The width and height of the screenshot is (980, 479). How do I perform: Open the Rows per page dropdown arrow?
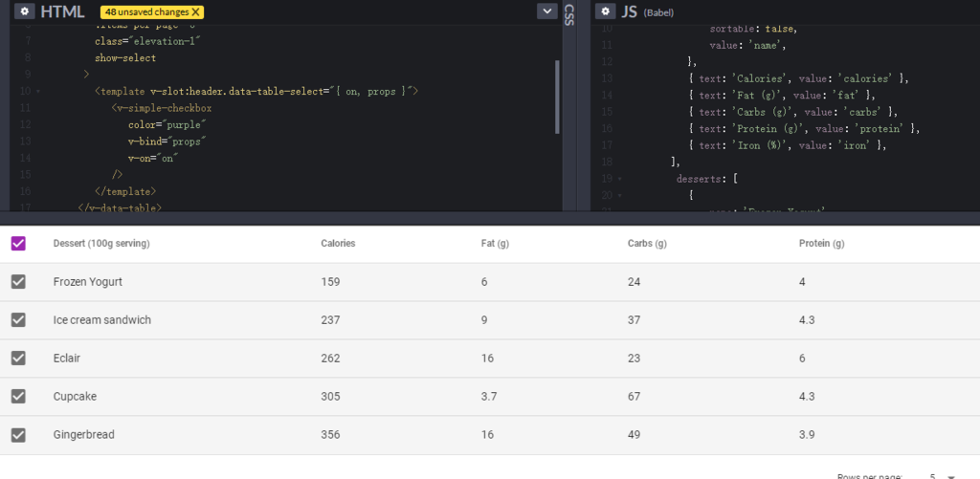(951, 476)
